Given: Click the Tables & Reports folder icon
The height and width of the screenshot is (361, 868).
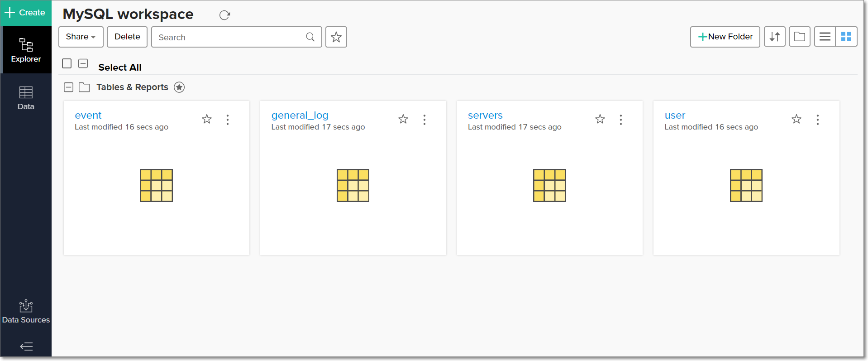Looking at the screenshot, I should click(x=84, y=87).
